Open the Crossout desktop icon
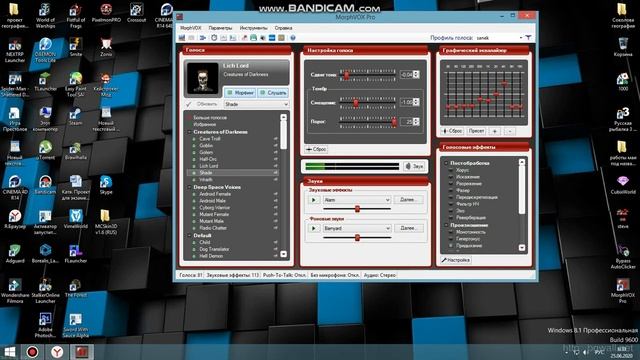The width and height of the screenshot is (640, 360). point(136,13)
